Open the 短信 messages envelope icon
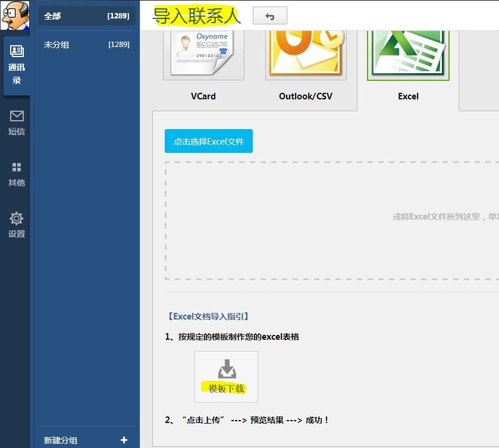The height and width of the screenshot is (448, 499). [x=17, y=116]
